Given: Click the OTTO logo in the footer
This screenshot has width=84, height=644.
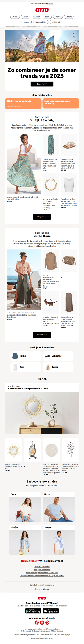Looking at the screenshot, I should click(42, 598).
